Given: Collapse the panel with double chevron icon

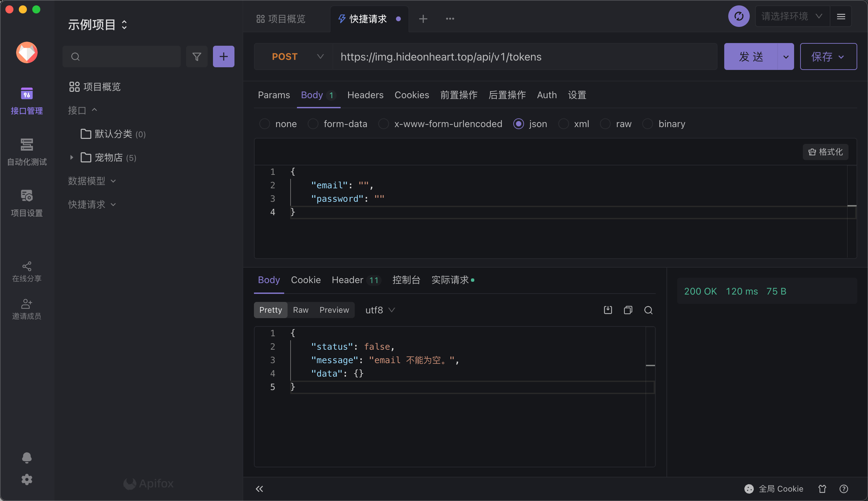Looking at the screenshot, I should [x=259, y=489].
